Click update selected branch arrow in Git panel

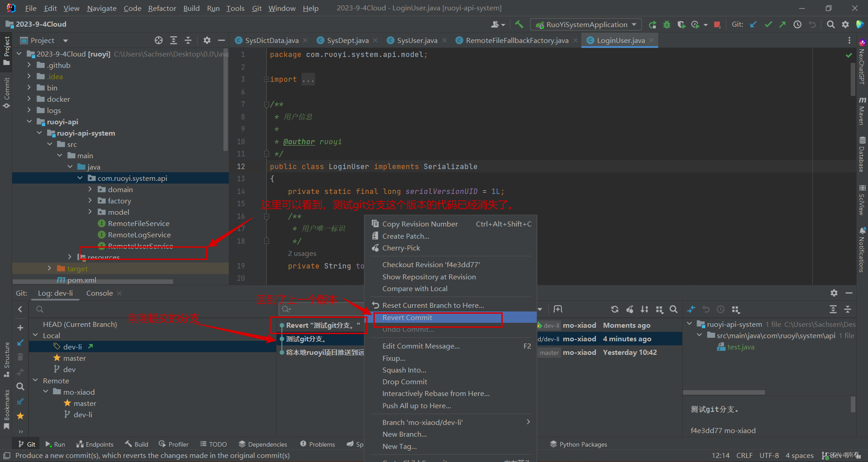click(20, 343)
